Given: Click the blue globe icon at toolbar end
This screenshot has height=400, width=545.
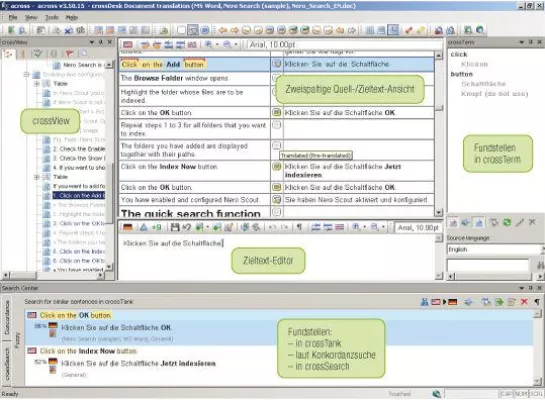Looking at the screenshot, I should coord(480,30).
